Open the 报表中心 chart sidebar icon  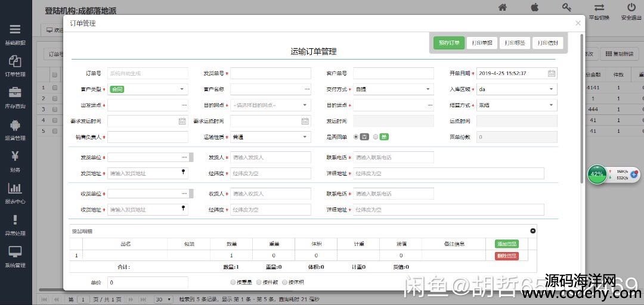click(x=15, y=192)
